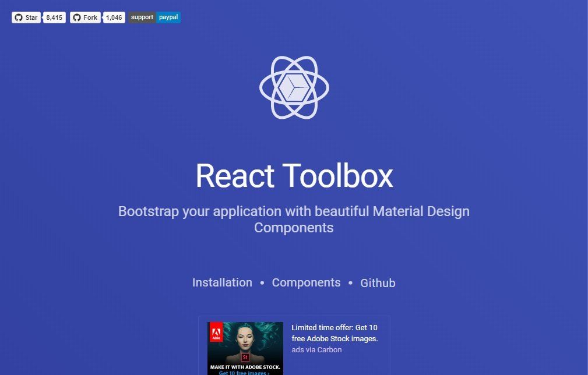Click the React Toolbox title heading
Viewport: 588px width, 375px height.
pos(294,175)
